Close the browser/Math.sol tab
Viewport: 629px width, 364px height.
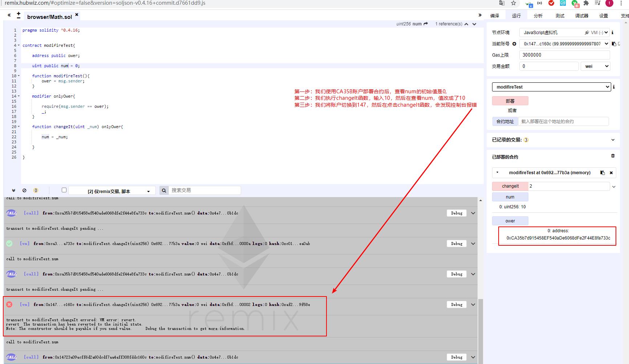[77, 15]
